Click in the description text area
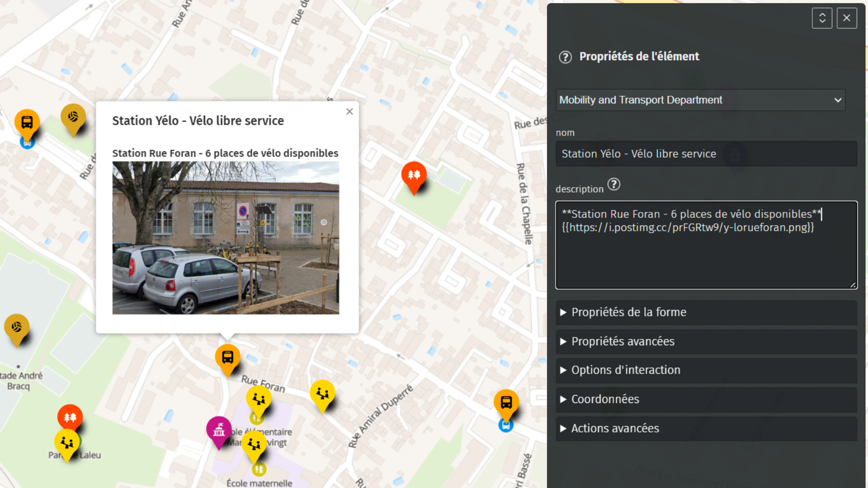 pyautogui.click(x=706, y=258)
